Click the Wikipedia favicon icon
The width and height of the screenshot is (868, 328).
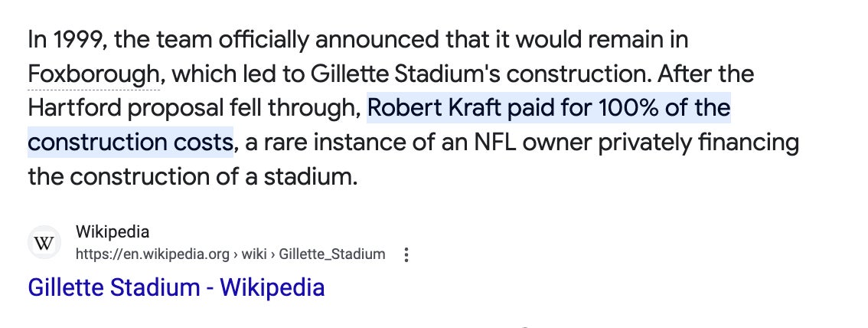point(44,243)
